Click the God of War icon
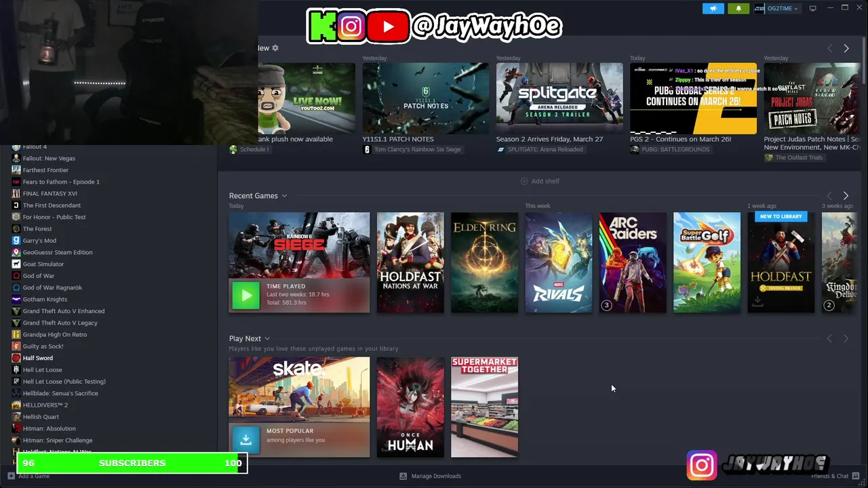The width and height of the screenshot is (868, 488). [16, 276]
